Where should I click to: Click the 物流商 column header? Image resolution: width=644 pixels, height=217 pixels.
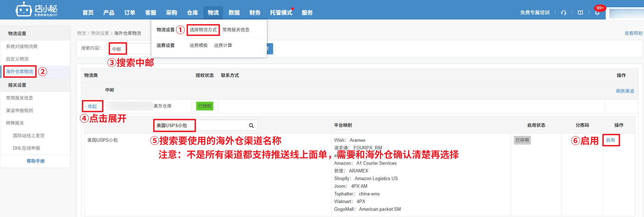(91, 76)
